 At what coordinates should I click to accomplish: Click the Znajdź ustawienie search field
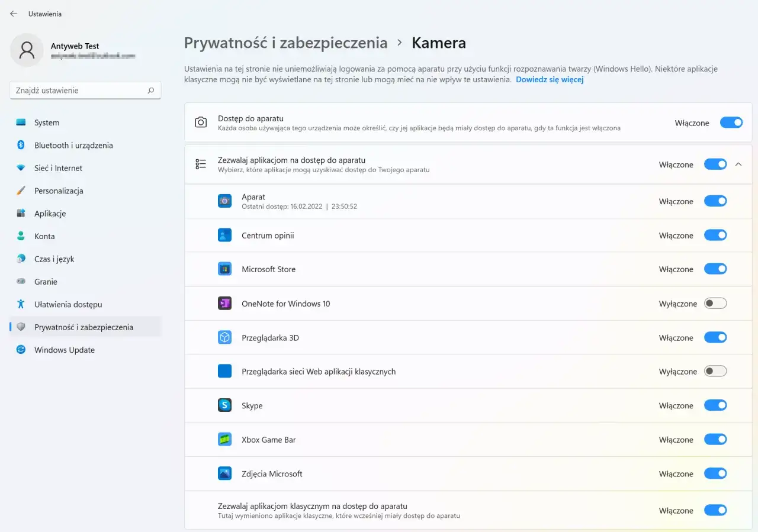[85, 91]
